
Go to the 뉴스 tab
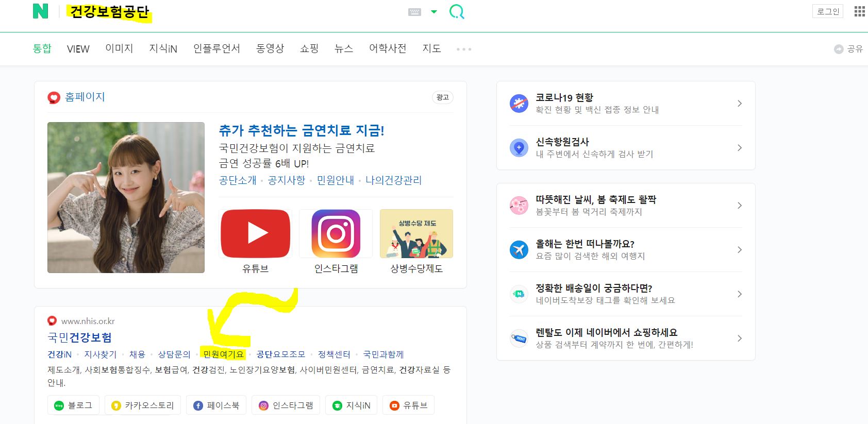(344, 48)
